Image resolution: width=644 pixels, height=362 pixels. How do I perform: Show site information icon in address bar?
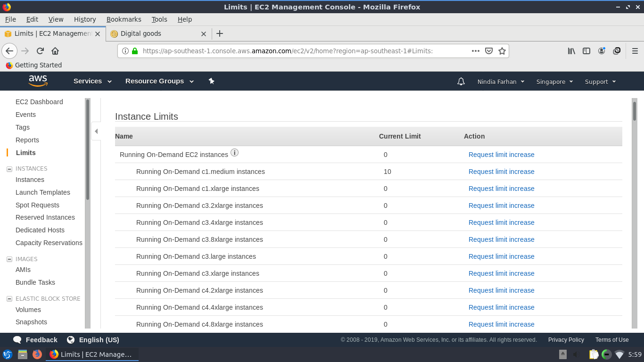(x=125, y=51)
